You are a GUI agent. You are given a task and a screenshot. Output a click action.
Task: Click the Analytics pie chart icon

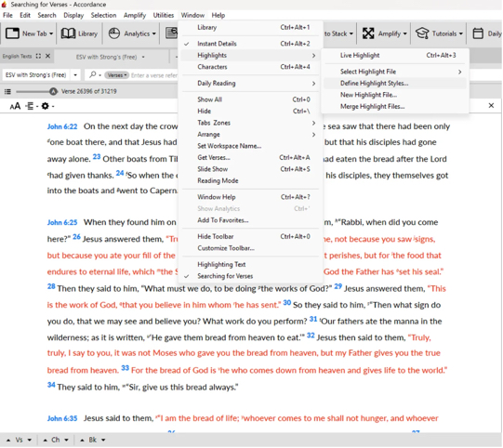click(x=113, y=33)
